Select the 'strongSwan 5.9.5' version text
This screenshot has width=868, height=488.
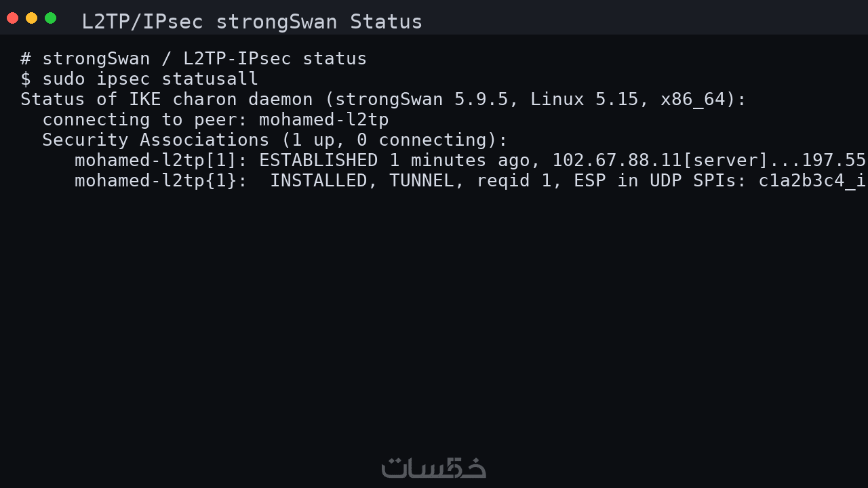coord(421,100)
